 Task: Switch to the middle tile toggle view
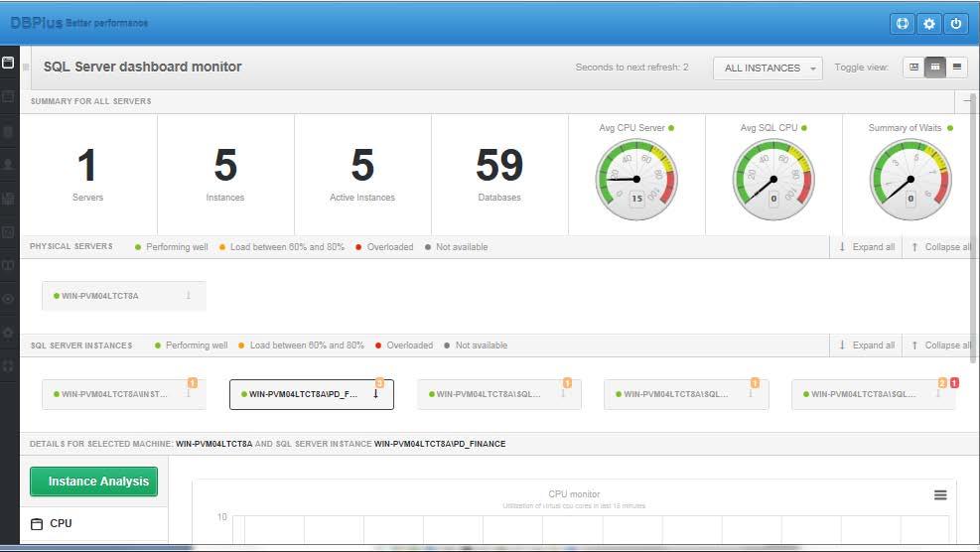coord(935,67)
